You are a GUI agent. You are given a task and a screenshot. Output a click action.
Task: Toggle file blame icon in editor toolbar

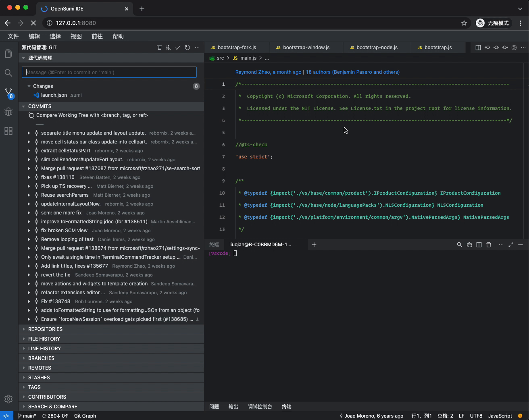click(514, 48)
